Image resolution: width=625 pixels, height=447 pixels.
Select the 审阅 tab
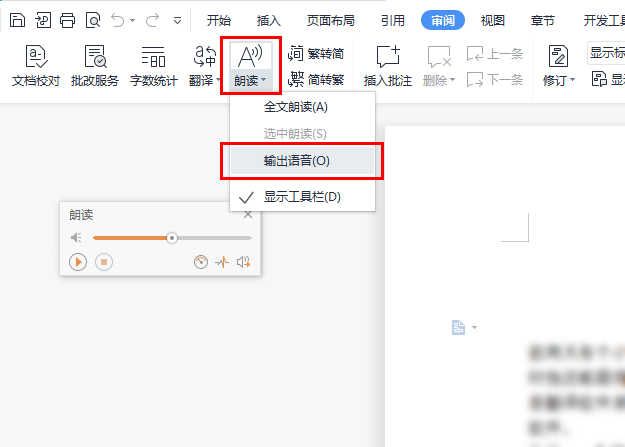coord(443,20)
